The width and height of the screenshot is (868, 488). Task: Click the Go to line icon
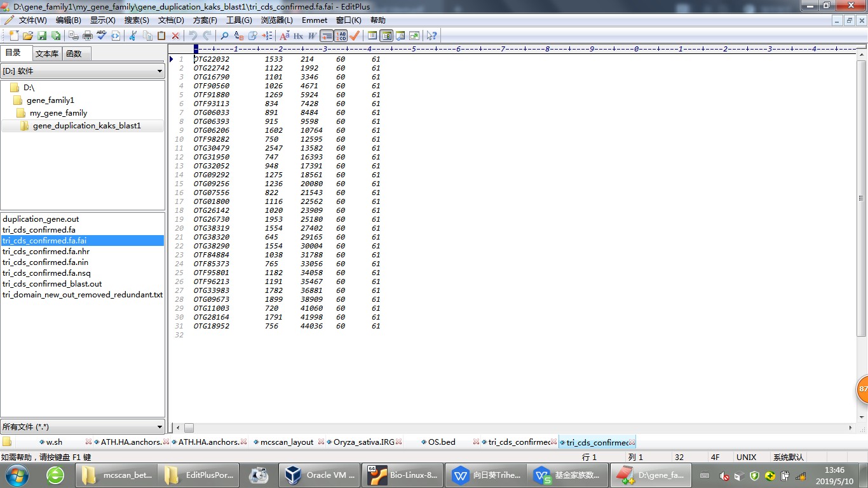coord(267,36)
